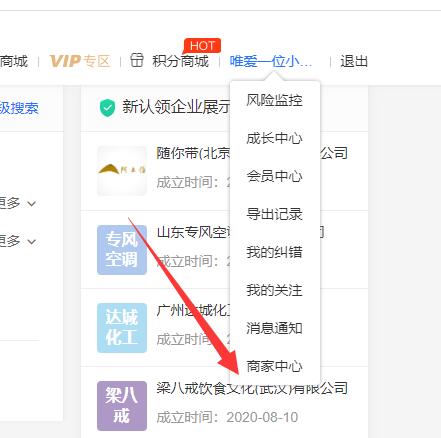Open the 梁八戒 company logo
441x438 pixels.
click(122, 406)
